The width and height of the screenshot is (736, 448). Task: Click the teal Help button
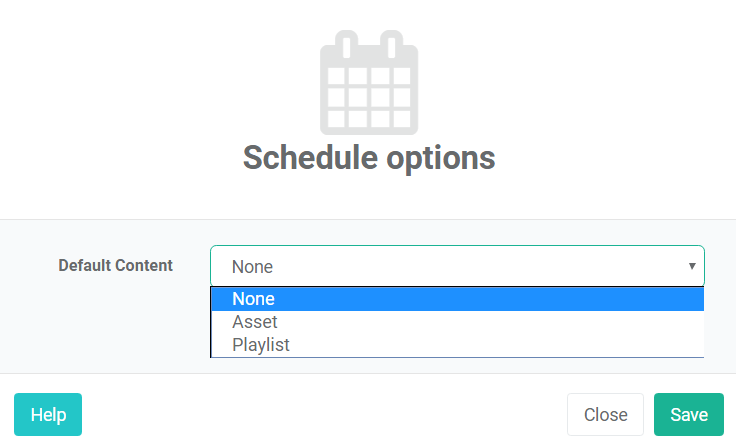48,415
